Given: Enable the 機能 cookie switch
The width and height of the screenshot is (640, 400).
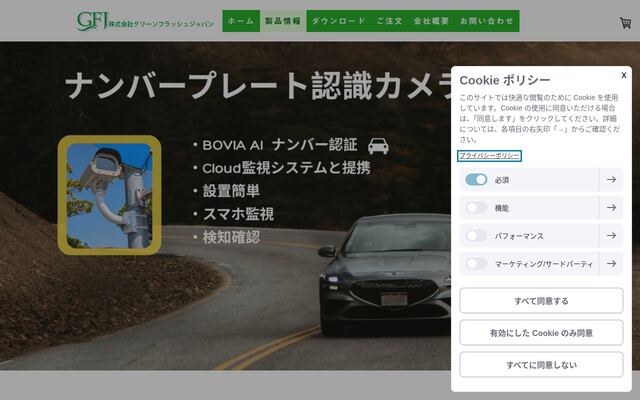Looking at the screenshot, I should click(x=476, y=208).
